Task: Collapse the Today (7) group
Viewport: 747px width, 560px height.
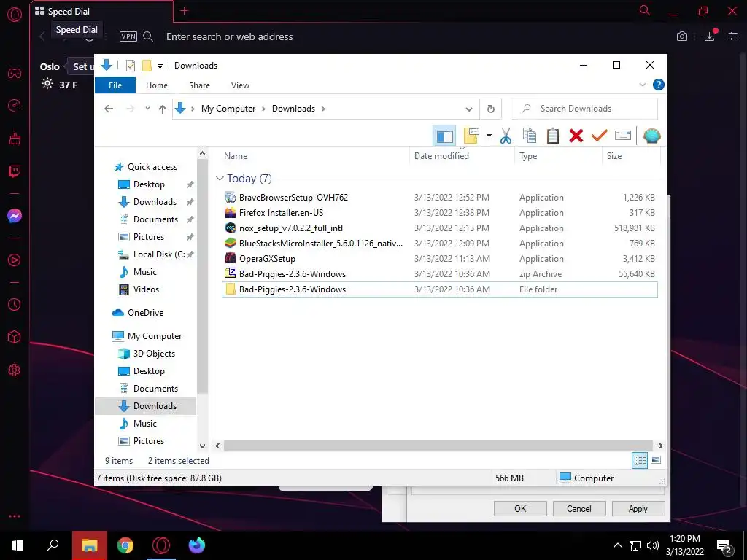Action: click(x=220, y=179)
